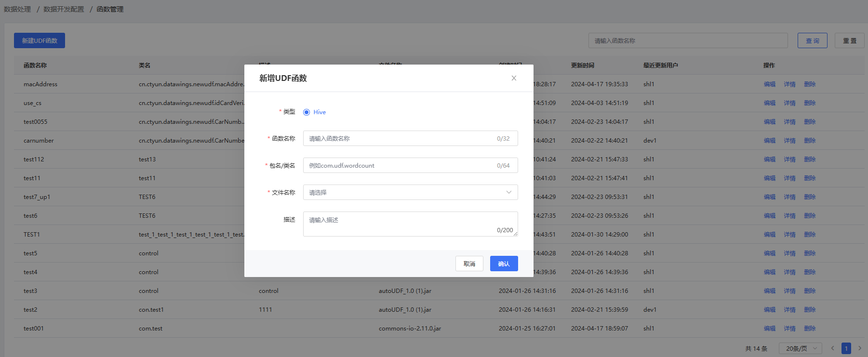
Task: Click the 最近更新用户 column header
Action: [661, 66]
